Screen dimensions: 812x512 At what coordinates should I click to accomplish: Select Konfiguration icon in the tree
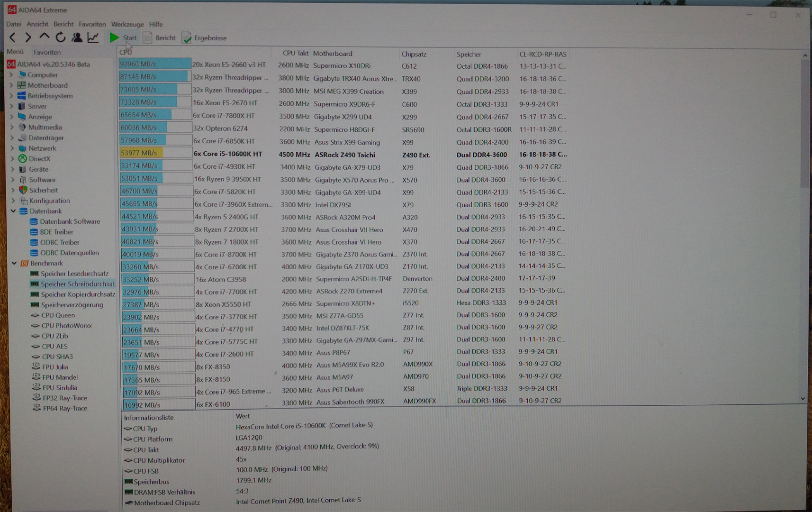24,201
